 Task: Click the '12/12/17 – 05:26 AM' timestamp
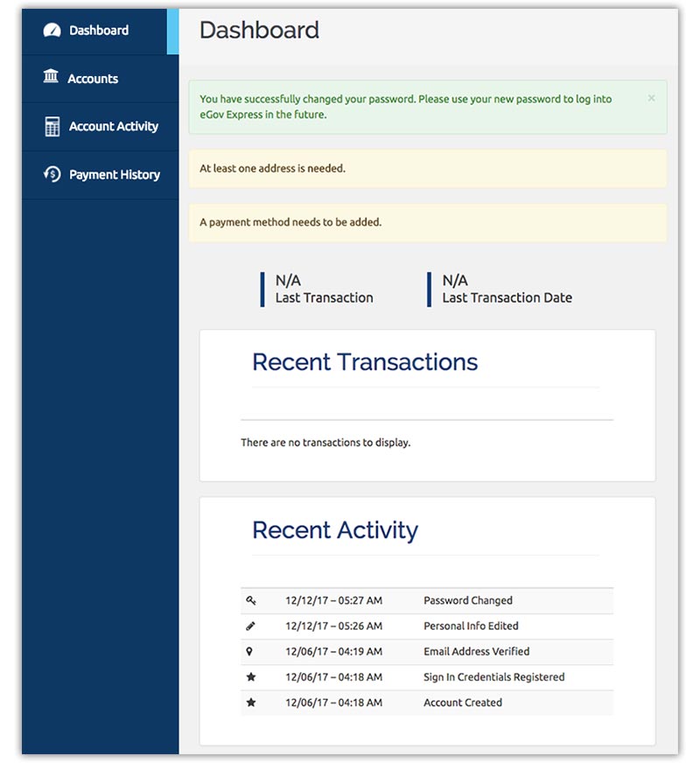pyautogui.click(x=333, y=626)
